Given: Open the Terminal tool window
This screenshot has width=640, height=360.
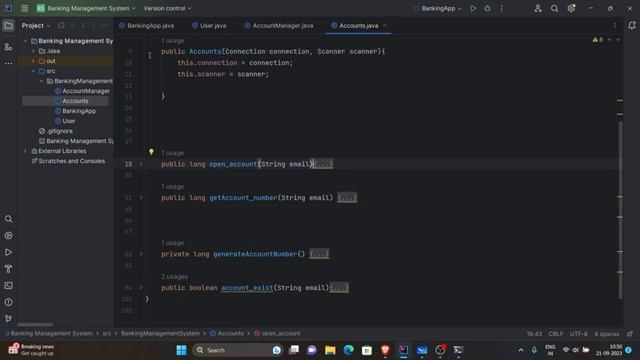Looking at the screenshot, I should click(8, 286).
